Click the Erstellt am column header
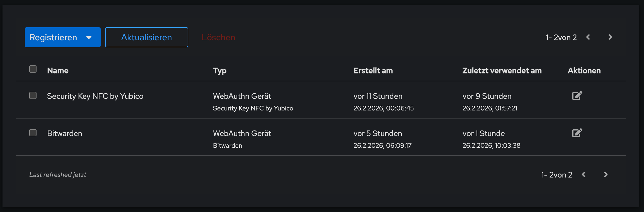This screenshot has width=644, height=212. (373, 71)
